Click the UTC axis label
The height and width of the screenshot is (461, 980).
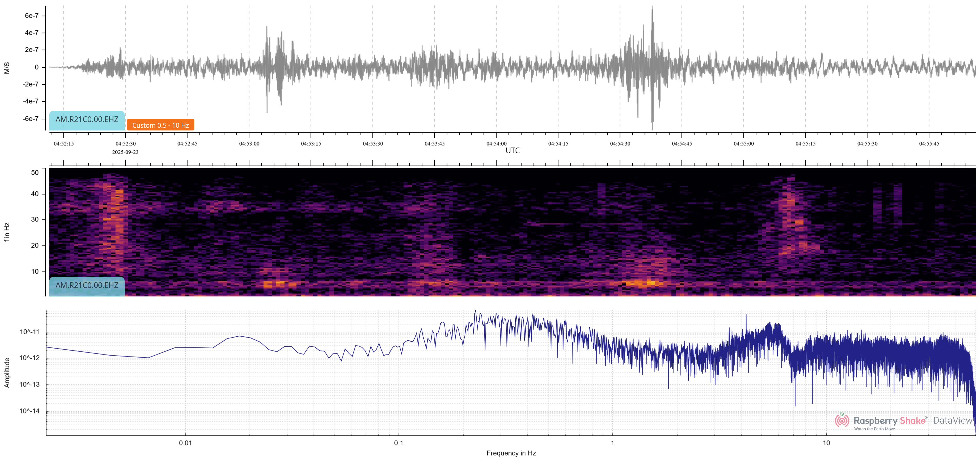[512, 150]
